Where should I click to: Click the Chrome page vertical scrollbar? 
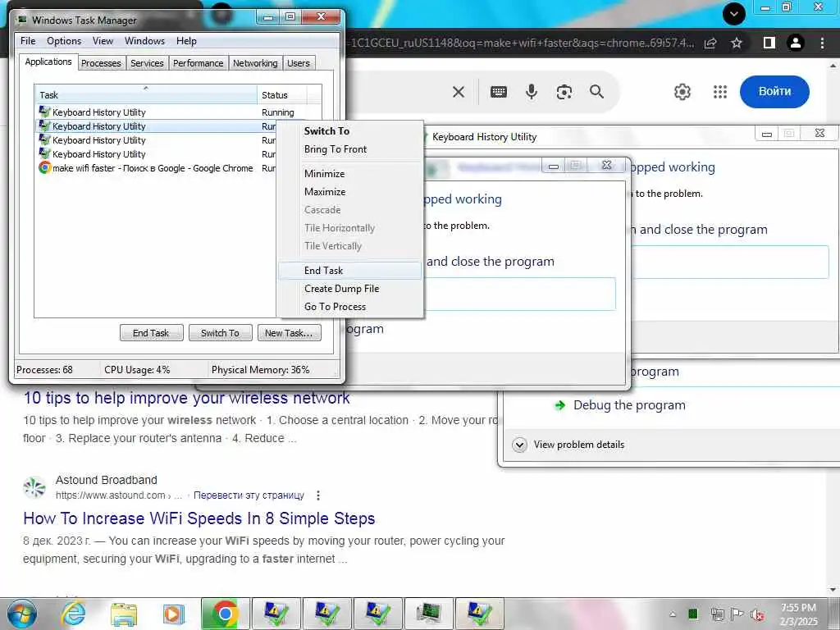pos(833,326)
